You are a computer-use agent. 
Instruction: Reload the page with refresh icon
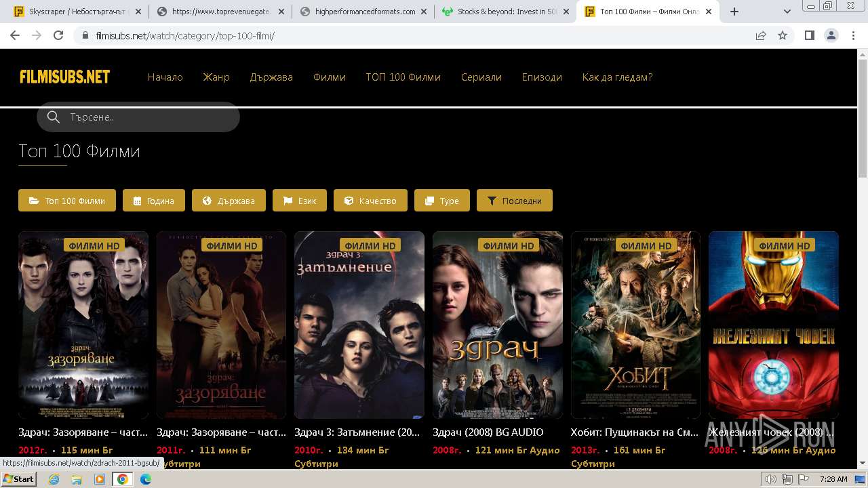(58, 36)
